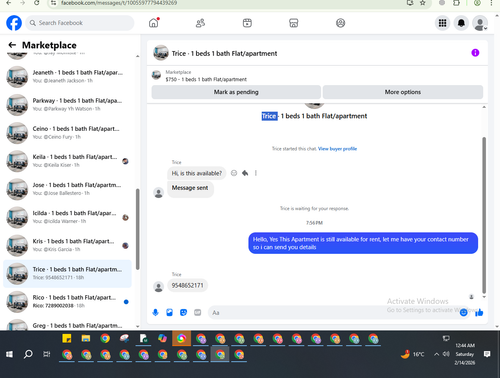Open Task View on taskbar

(47, 354)
